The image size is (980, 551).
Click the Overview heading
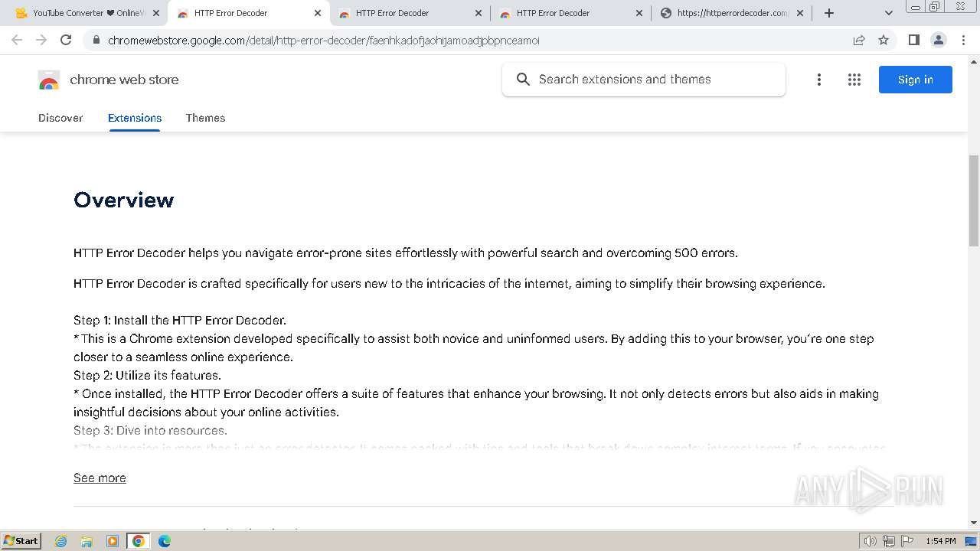[124, 200]
